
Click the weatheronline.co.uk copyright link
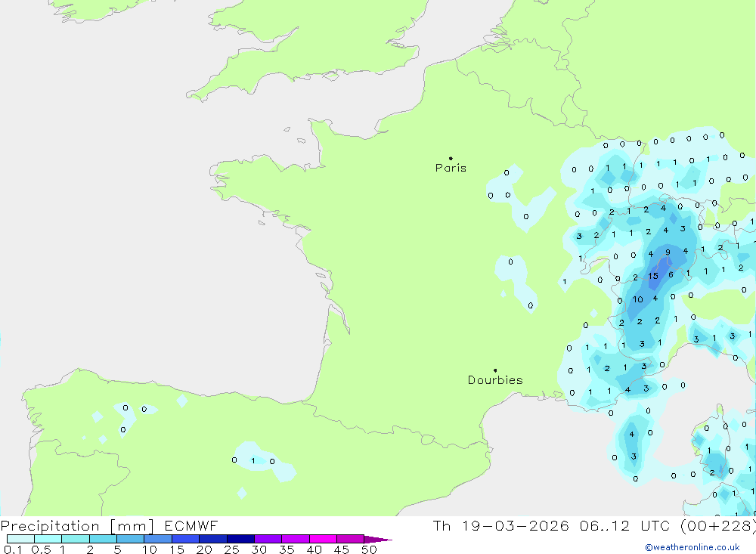click(x=692, y=547)
